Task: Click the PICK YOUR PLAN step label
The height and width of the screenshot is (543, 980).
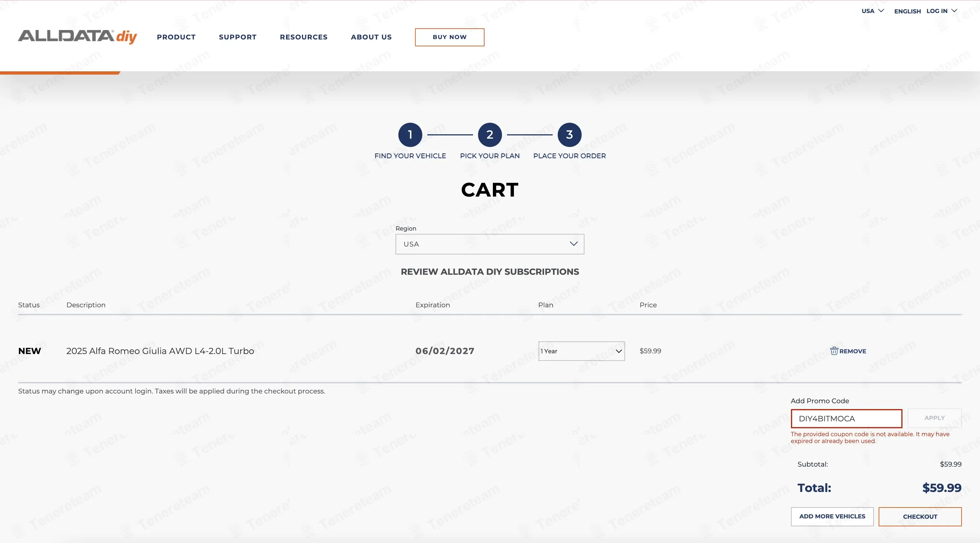Action: pos(490,156)
